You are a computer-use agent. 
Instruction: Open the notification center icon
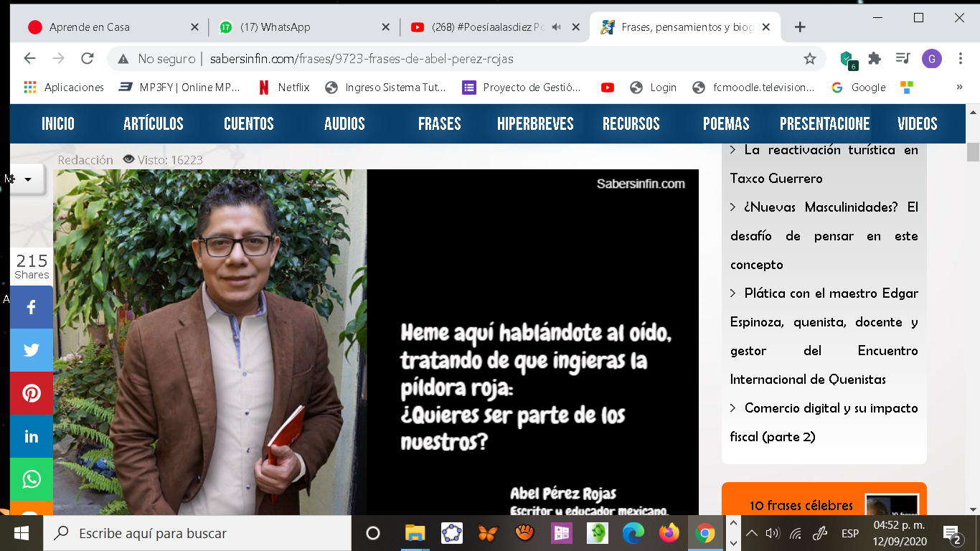952,534
